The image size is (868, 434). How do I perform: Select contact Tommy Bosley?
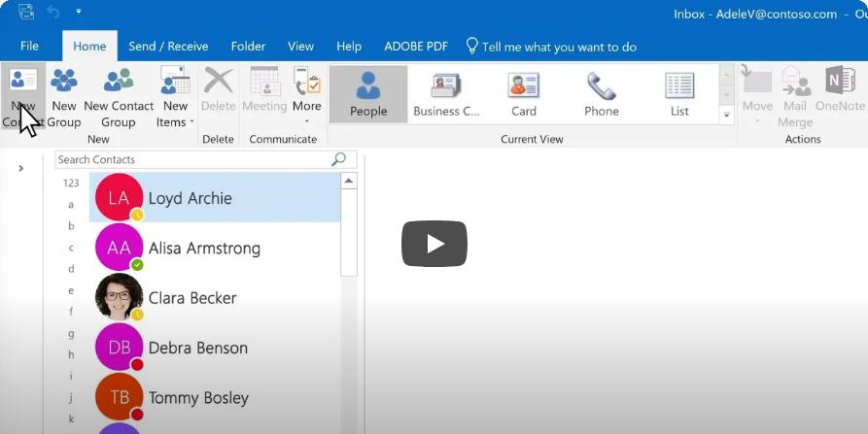pos(215,397)
